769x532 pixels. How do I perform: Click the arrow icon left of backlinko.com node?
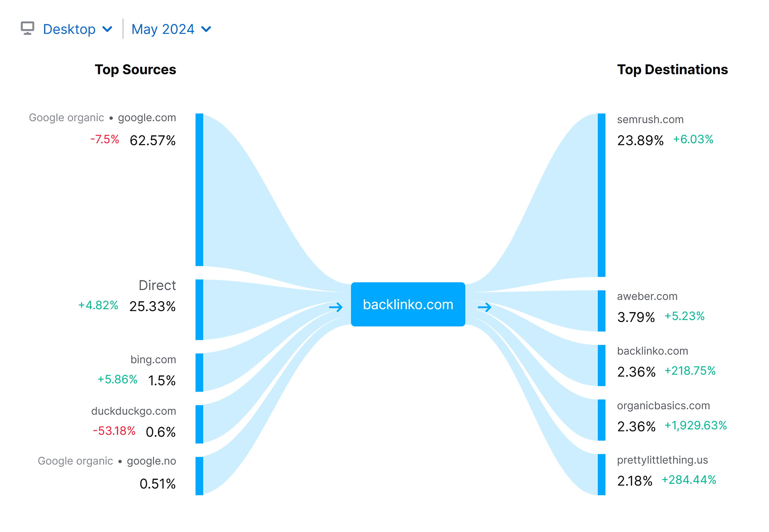pos(336,307)
